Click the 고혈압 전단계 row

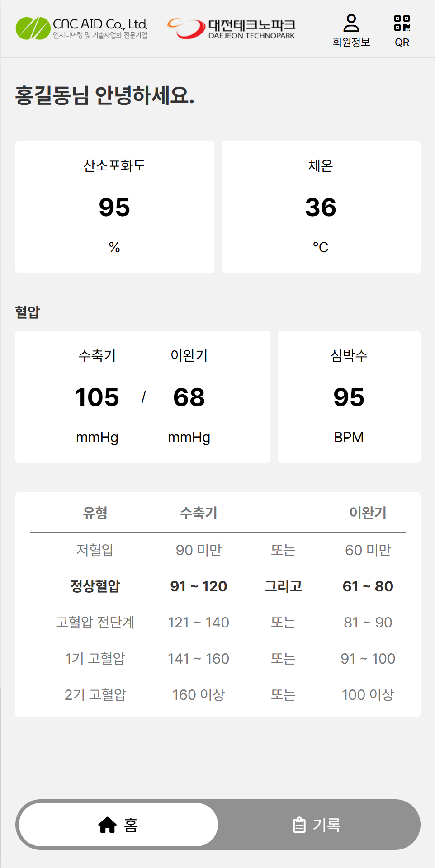[x=217, y=623]
